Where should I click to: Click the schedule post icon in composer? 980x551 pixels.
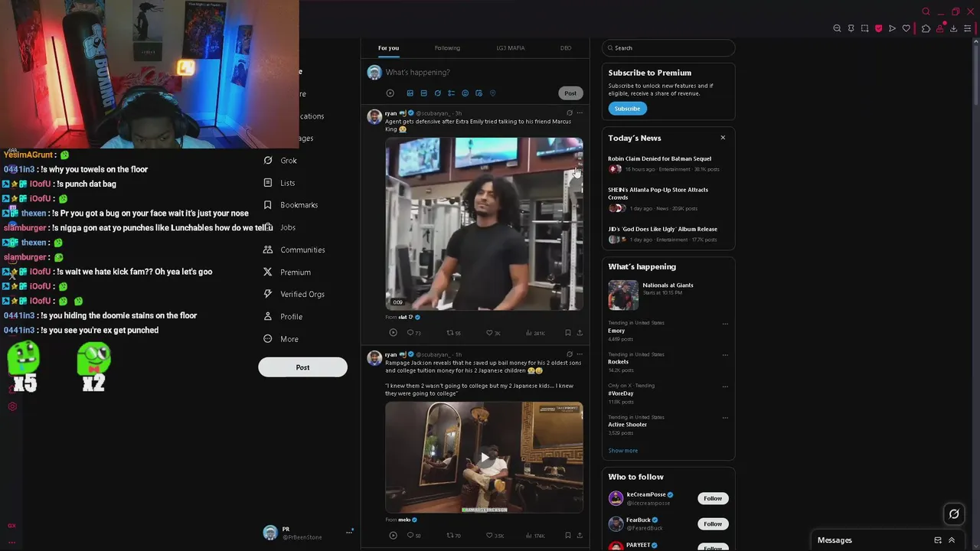click(479, 93)
